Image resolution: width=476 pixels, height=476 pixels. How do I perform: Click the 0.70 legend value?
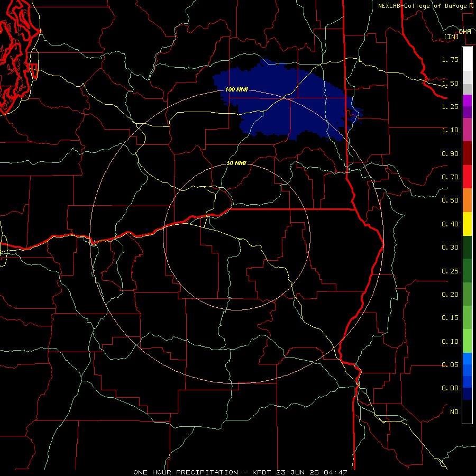coord(450,177)
